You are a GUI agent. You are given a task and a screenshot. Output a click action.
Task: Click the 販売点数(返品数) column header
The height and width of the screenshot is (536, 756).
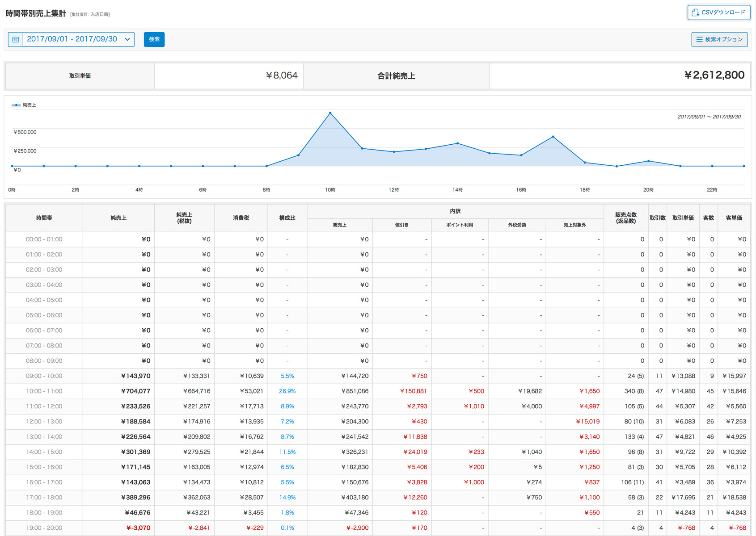(626, 218)
